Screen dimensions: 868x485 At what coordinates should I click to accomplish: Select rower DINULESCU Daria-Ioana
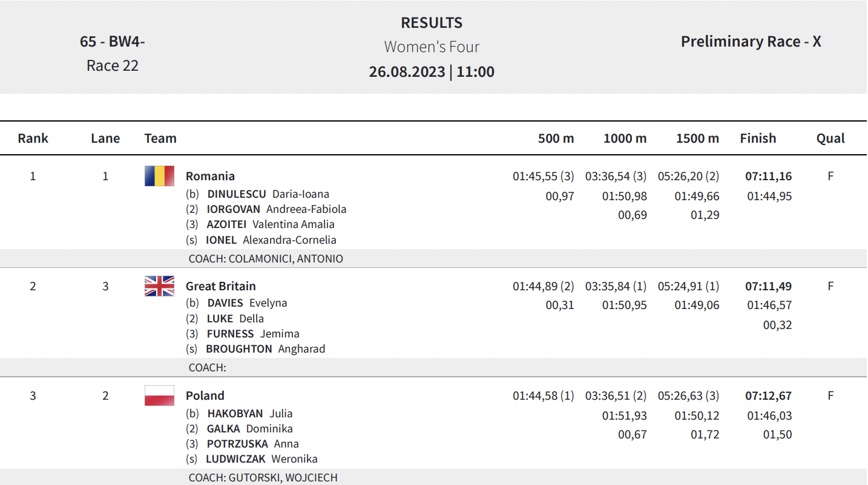pyautogui.click(x=268, y=194)
